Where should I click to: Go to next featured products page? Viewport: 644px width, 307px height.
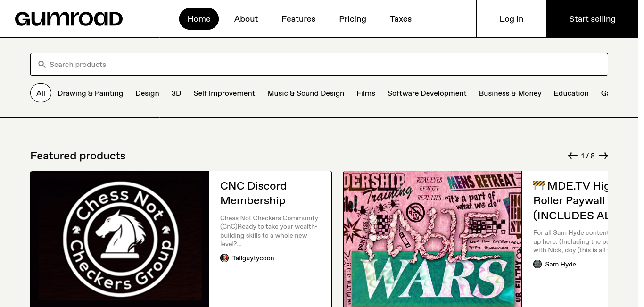tap(603, 156)
